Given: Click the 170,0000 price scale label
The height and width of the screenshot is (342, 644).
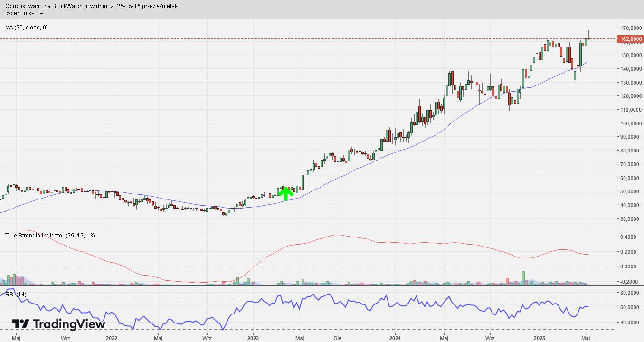Looking at the screenshot, I should coord(630,28).
